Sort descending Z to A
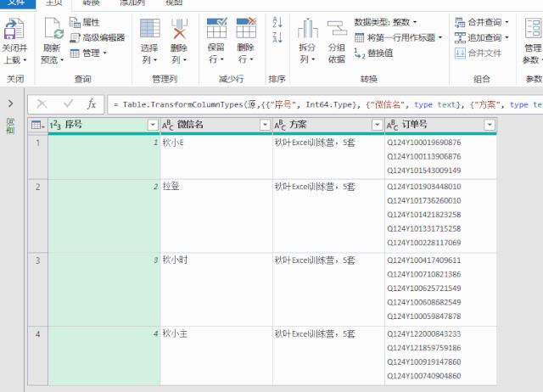 pyautogui.click(x=277, y=37)
